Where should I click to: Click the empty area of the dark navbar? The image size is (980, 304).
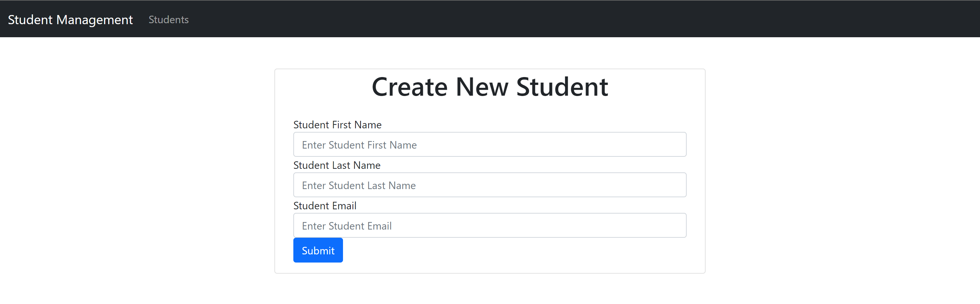pos(571,19)
